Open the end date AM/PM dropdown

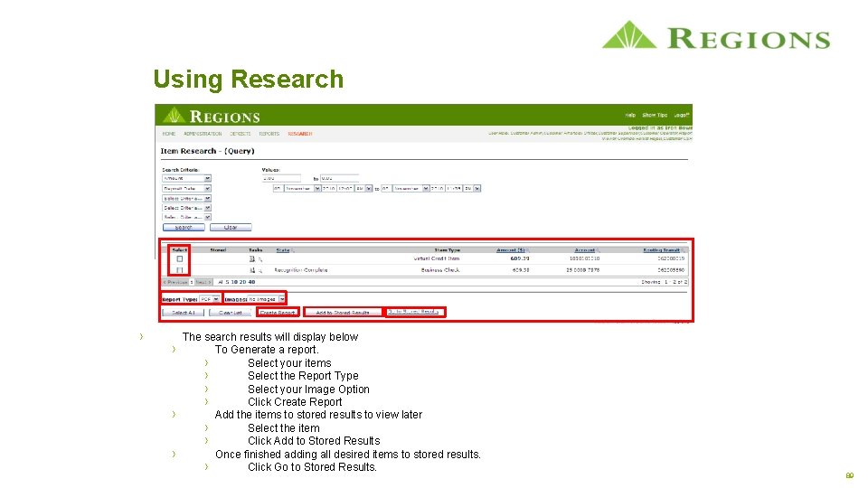coord(472,189)
